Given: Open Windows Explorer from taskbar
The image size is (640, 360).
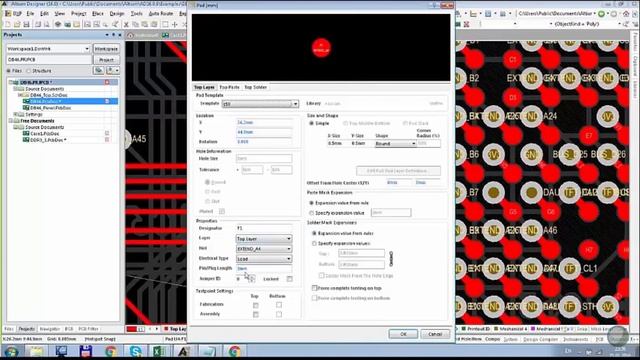Looking at the screenshot, I should (x=36, y=351).
